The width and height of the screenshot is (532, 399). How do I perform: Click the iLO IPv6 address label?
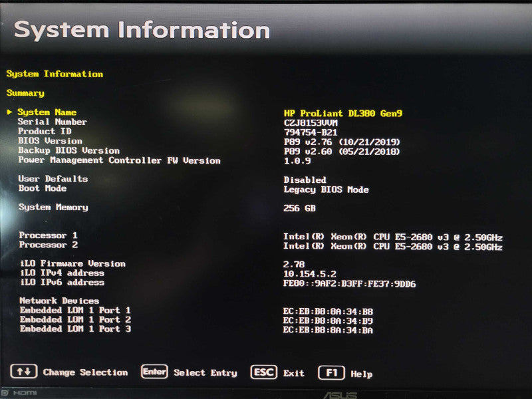[x=62, y=282]
